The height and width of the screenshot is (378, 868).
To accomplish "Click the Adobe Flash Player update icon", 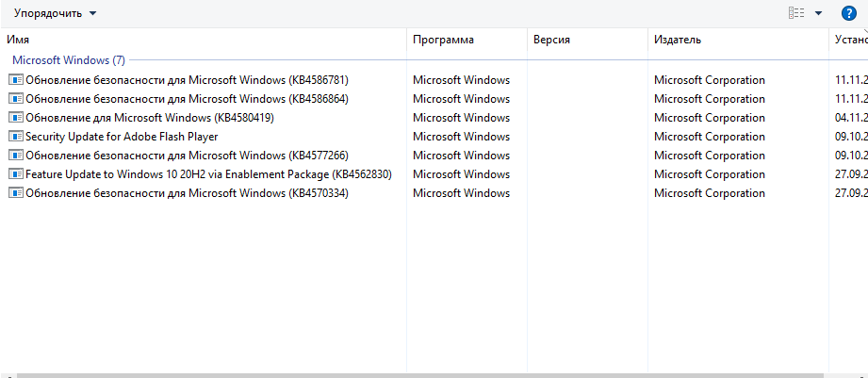I will pyautogui.click(x=16, y=136).
